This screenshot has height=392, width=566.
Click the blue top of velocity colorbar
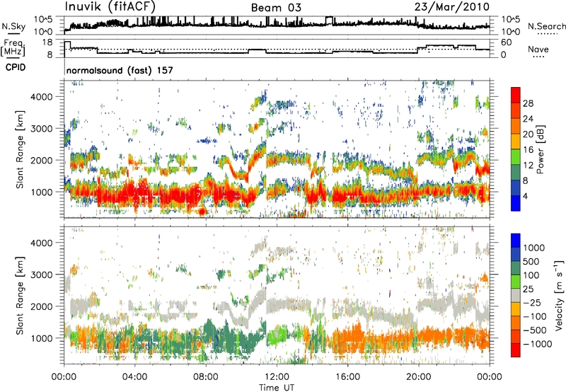pyautogui.click(x=516, y=241)
